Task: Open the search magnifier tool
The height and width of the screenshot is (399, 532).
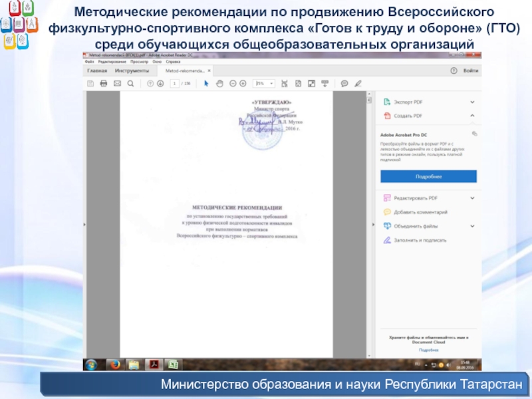Action: [130, 83]
